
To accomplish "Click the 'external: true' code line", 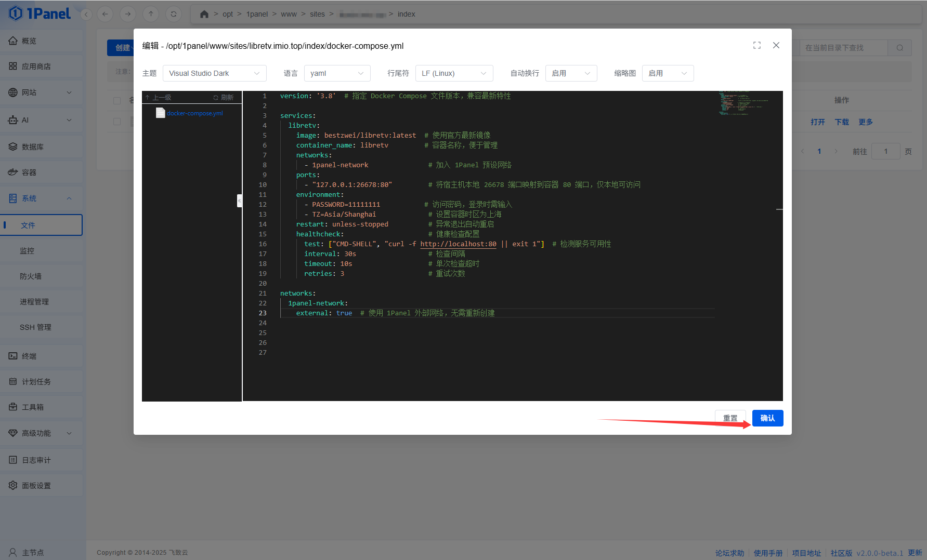I will (324, 313).
